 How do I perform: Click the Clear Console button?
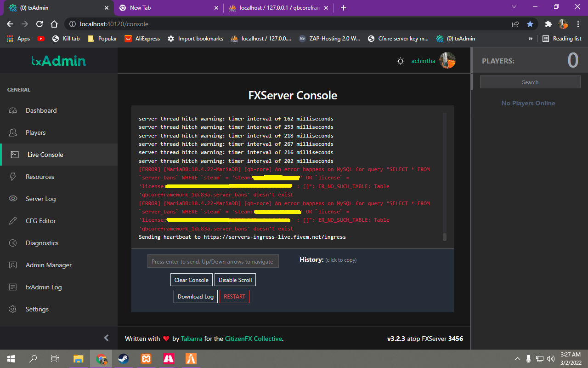[192, 280]
